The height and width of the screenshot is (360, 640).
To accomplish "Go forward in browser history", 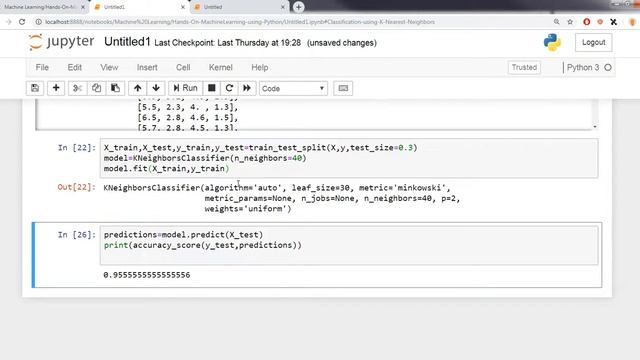I will (x=8, y=22).
